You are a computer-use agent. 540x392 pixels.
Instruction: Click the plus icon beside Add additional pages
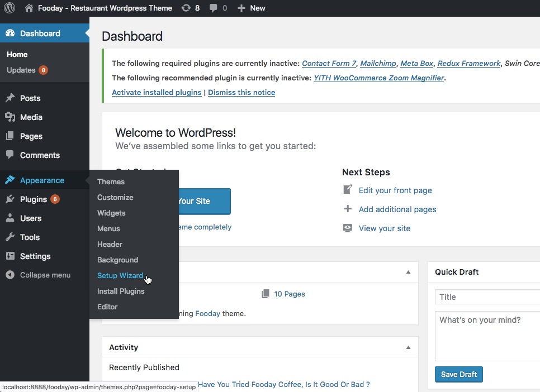click(348, 208)
